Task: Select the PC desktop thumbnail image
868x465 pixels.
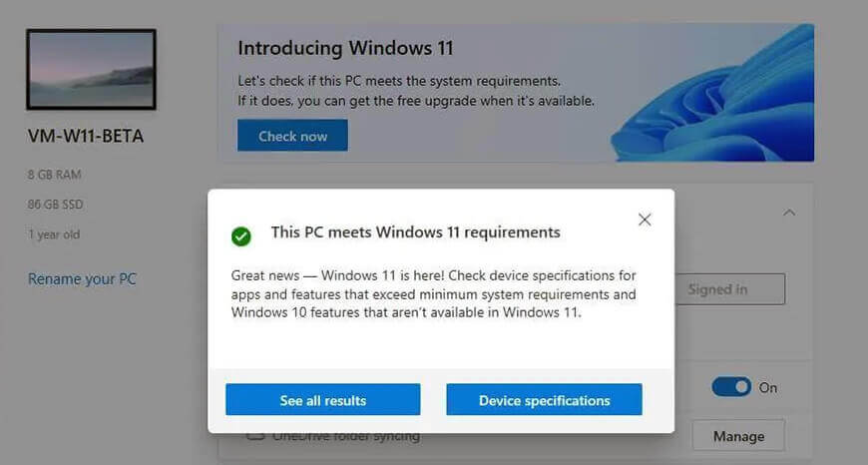Action: point(92,69)
